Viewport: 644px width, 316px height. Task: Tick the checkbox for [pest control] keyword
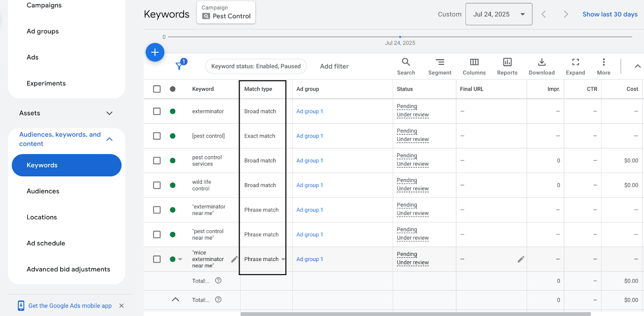(x=157, y=136)
